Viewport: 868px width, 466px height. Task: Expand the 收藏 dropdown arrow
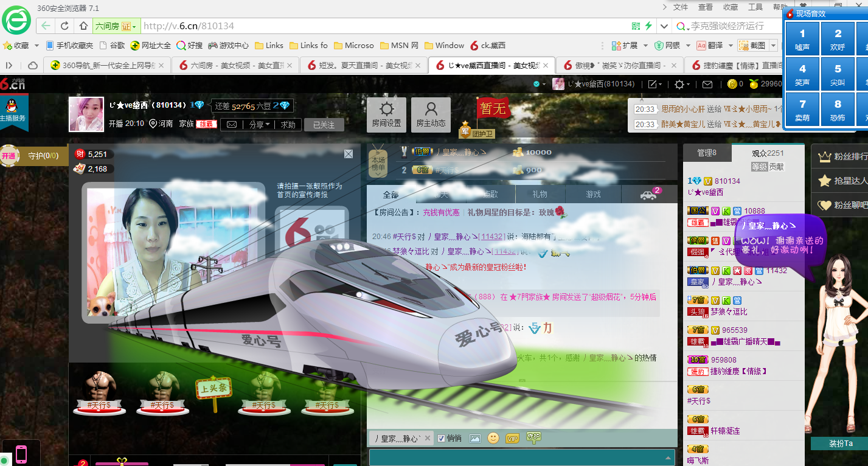(36, 46)
